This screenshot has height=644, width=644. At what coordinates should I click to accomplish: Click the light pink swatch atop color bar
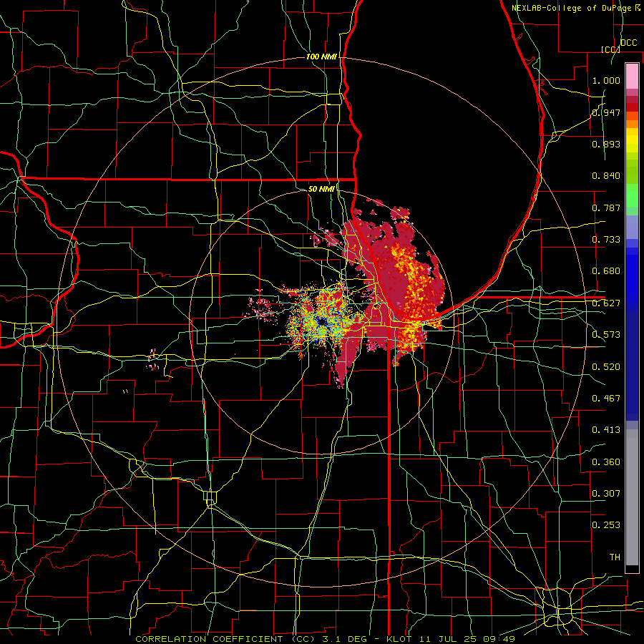point(632,76)
